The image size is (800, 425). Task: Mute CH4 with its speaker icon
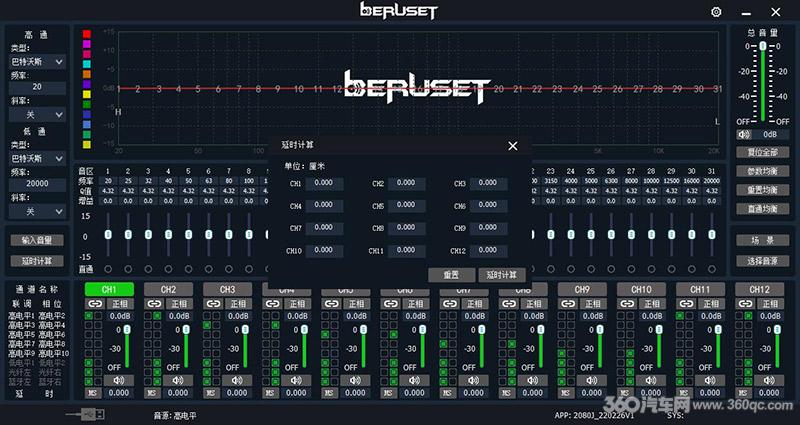coord(296,380)
